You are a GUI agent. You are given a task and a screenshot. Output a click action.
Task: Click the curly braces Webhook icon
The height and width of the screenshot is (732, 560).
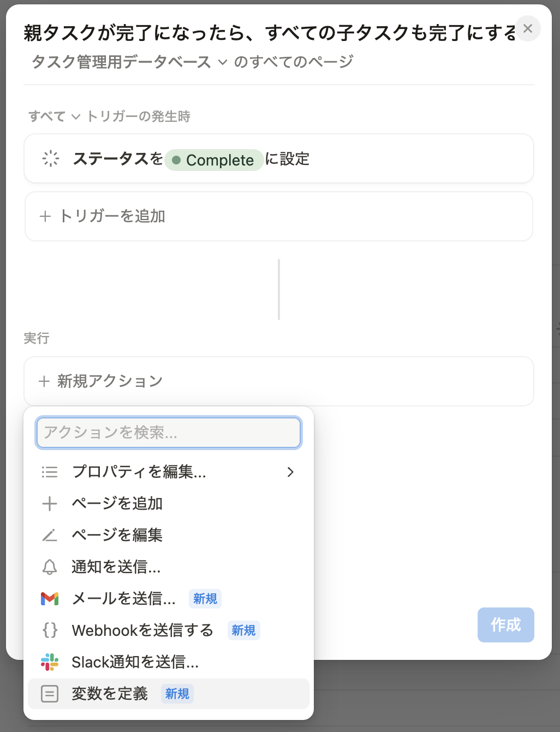[x=50, y=630]
